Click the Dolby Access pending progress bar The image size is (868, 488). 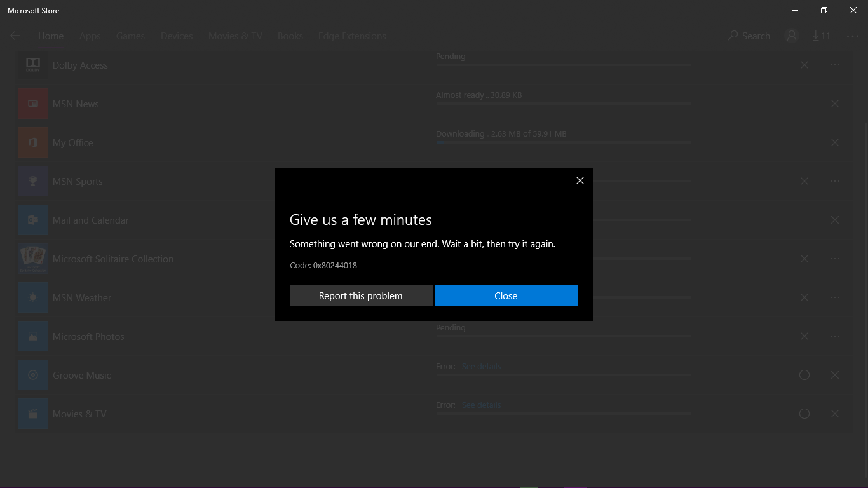(x=563, y=65)
